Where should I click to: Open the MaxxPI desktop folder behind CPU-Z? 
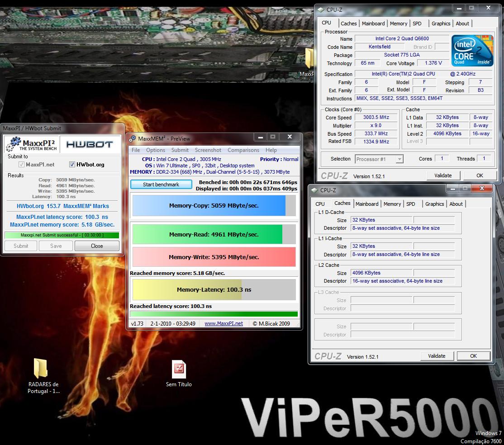(x=309, y=58)
